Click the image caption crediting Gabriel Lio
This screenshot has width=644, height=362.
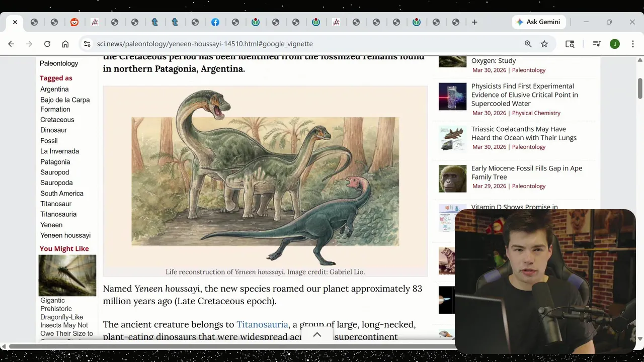click(x=265, y=272)
